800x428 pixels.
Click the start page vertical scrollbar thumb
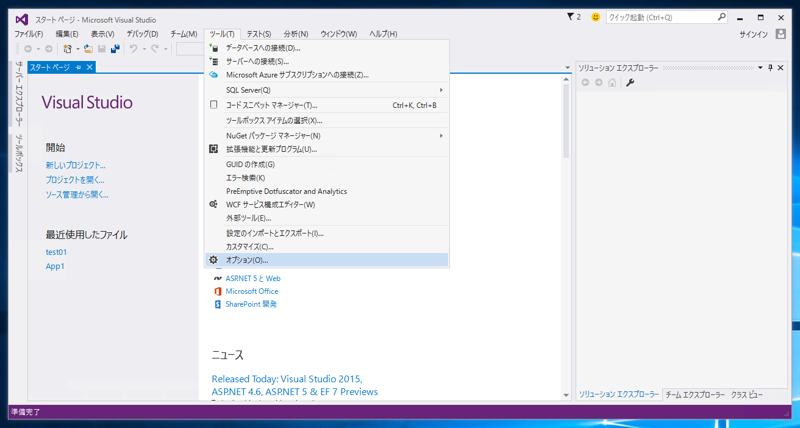click(x=566, y=120)
